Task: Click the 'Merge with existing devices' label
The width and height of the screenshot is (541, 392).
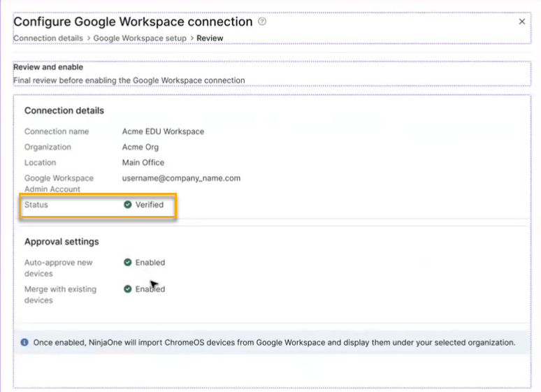Action: (x=60, y=294)
